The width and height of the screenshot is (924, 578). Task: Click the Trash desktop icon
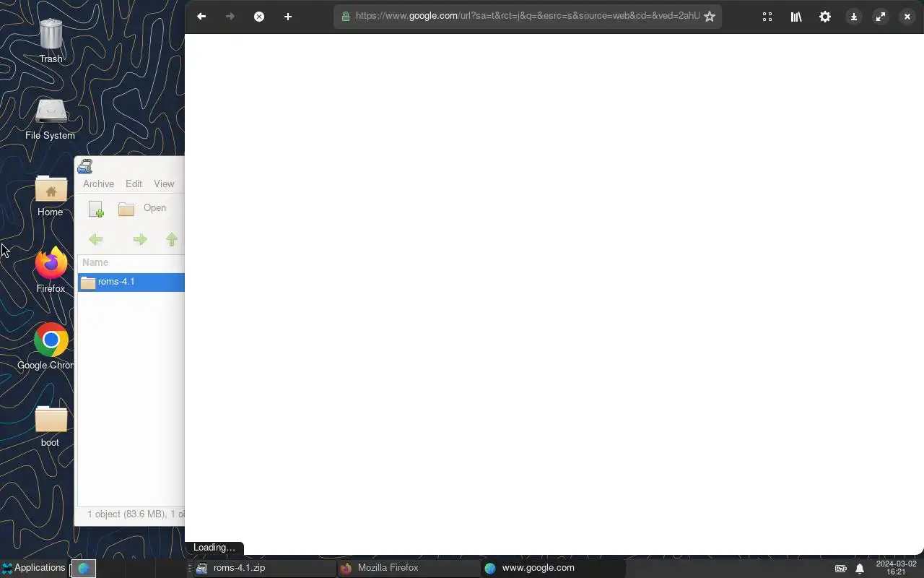coord(51,41)
